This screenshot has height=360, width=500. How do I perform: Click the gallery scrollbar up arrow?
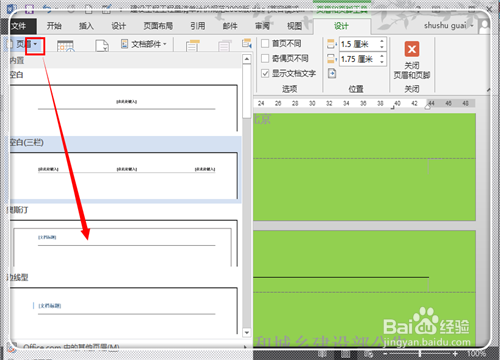point(247,59)
